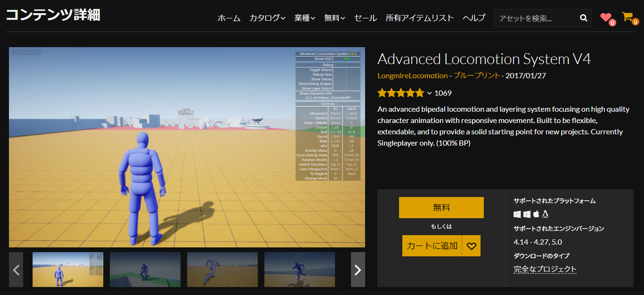
Task: Click the カートに追加 button
Action: click(432, 246)
